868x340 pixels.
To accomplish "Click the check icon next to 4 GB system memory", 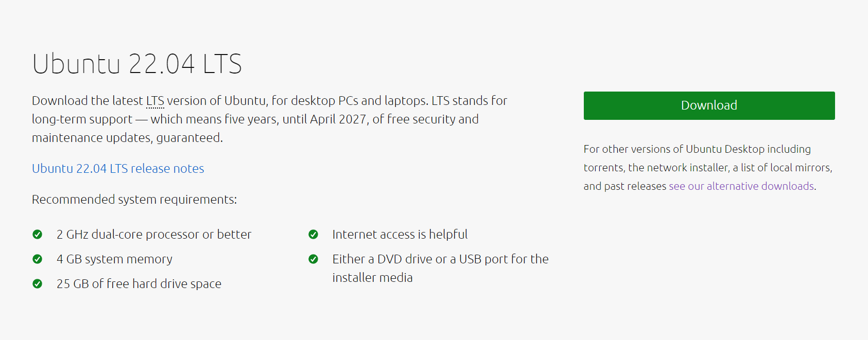I will (x=38, y=259).
